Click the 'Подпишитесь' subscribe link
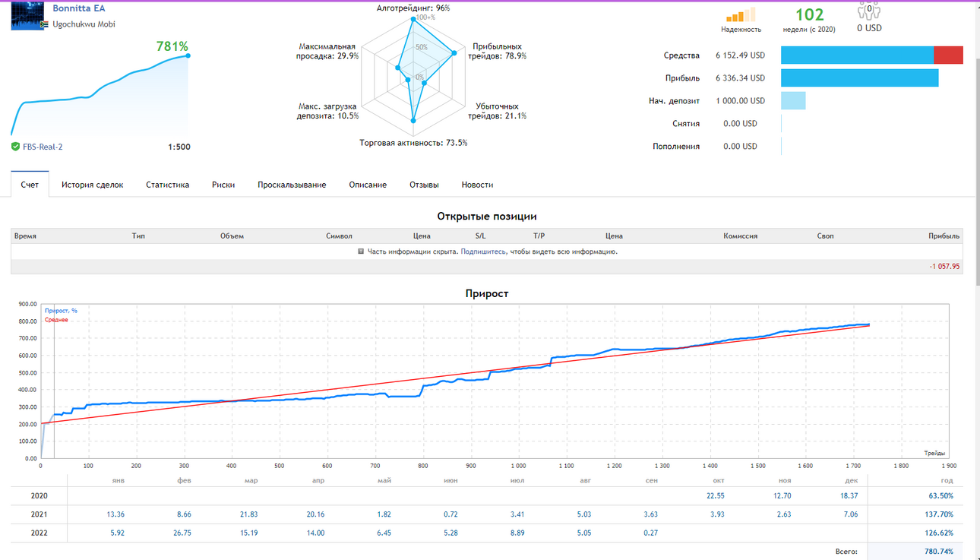This screenshot has height=560, width=980. coord(482,252)
